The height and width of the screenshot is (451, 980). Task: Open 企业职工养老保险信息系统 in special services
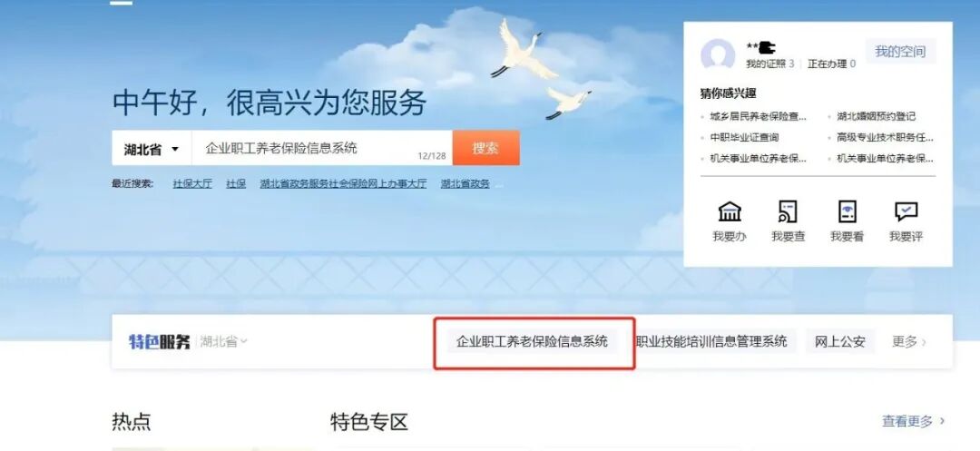click(532, 342)
